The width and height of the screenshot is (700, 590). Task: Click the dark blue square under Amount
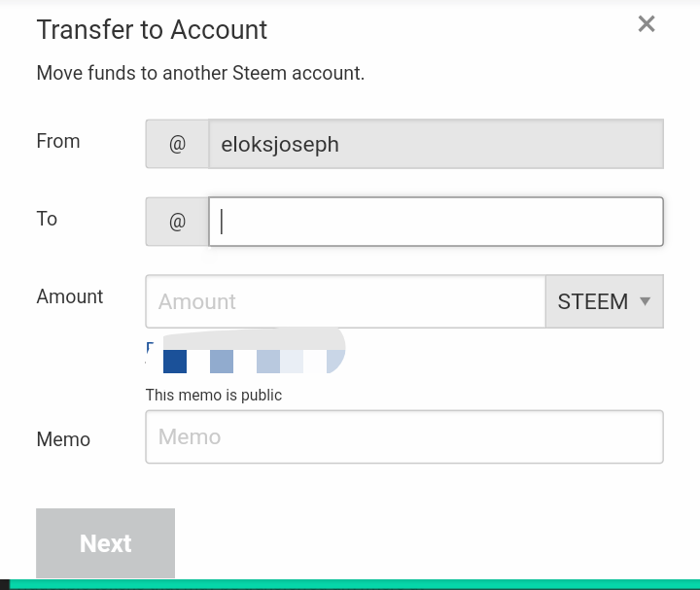175,362
